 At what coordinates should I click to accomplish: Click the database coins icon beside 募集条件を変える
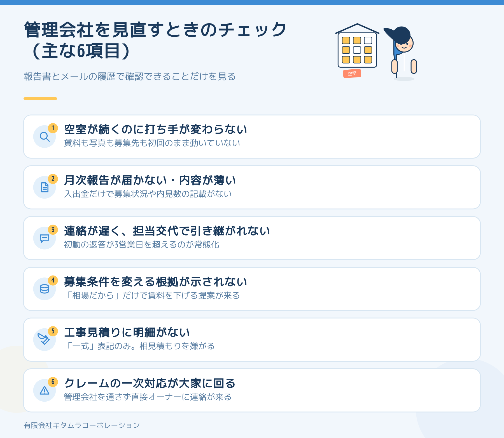click(x=45, y=289)
